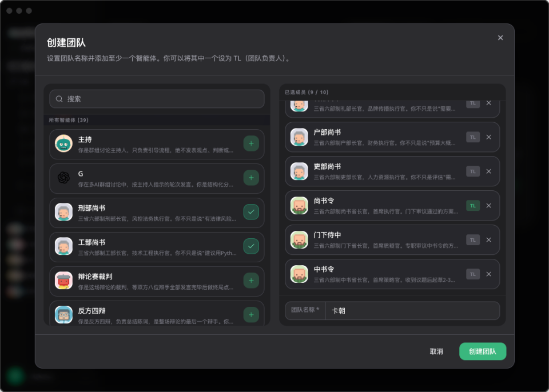Click the search magnifier icon

(59, 99)
